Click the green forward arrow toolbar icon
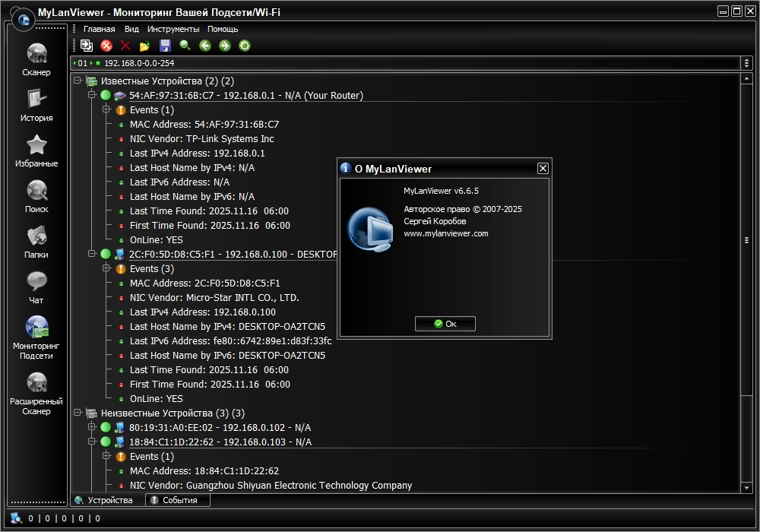Image resolution: width=760 pixels, height=532 pixels. [225, 46]
